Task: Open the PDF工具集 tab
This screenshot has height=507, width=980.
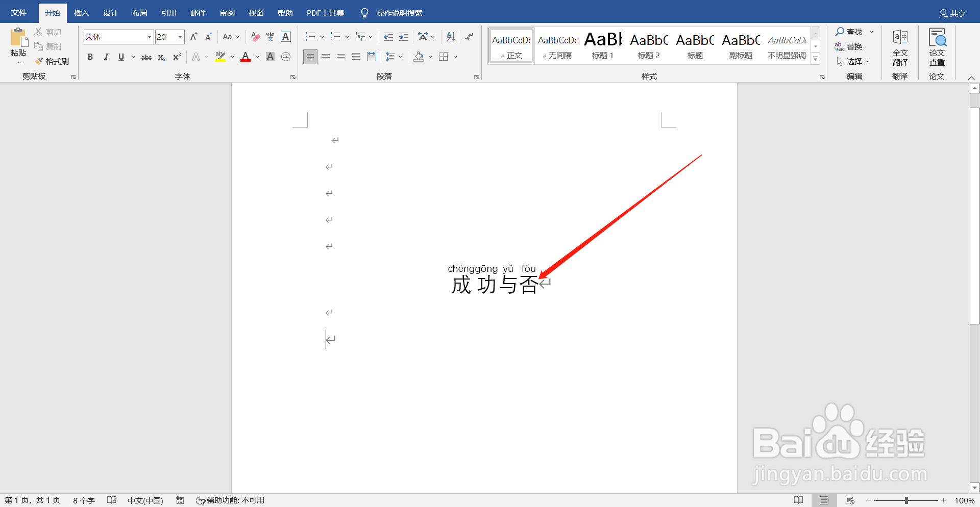Action: coord(325,13)
